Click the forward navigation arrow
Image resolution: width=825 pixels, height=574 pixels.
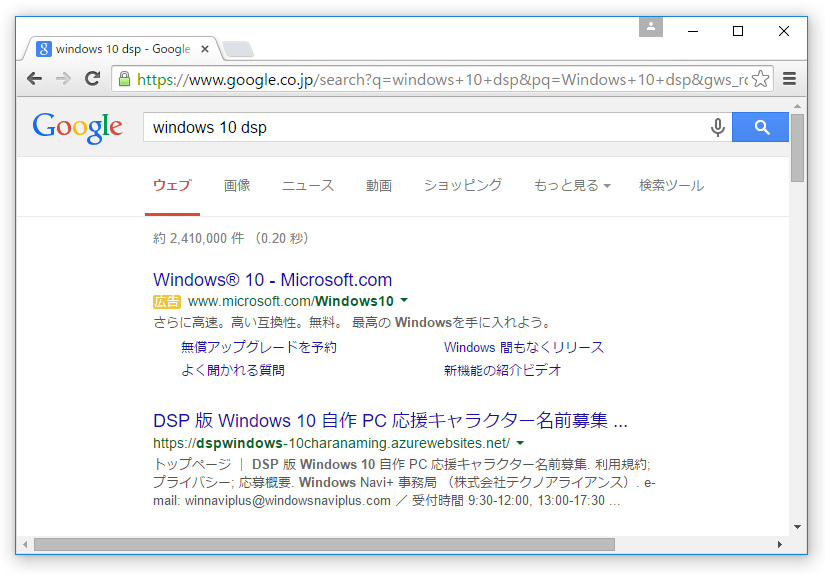pos(64,79)
